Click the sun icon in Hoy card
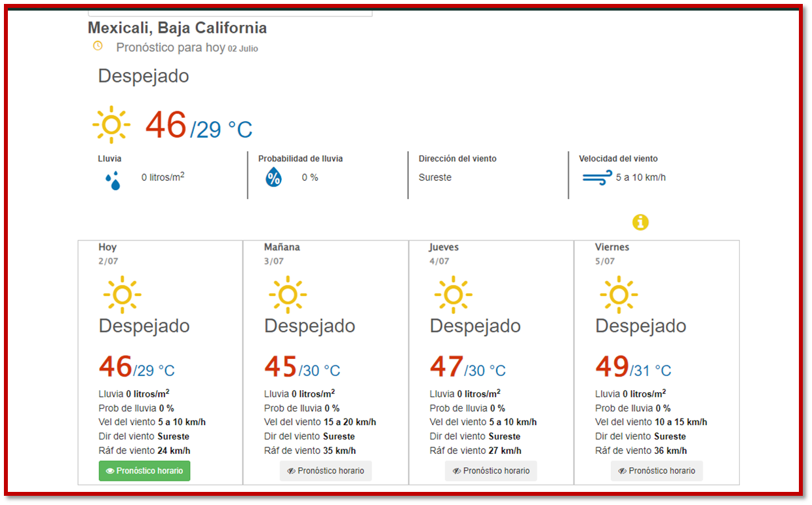 click(x=122, y=294)
